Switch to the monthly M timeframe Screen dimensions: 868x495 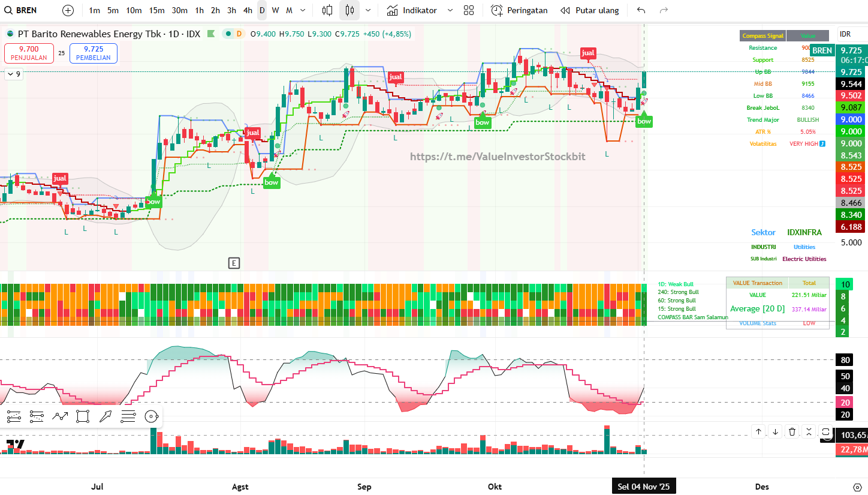pyautogui.click(x=289, y=10)
